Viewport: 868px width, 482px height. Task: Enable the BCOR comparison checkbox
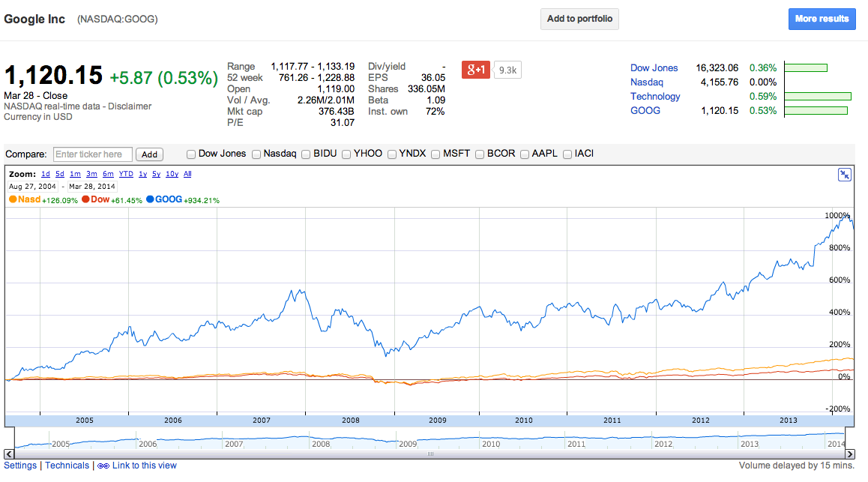pos(480,154)
